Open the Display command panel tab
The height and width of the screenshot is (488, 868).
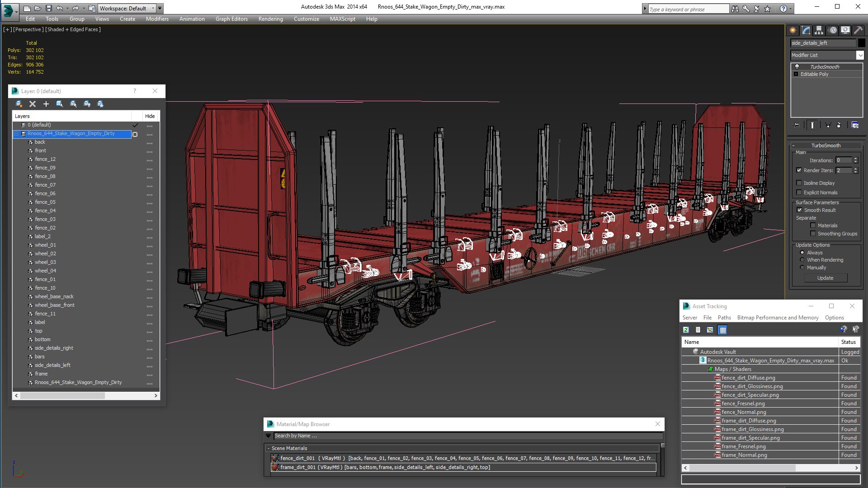(845, 30)
